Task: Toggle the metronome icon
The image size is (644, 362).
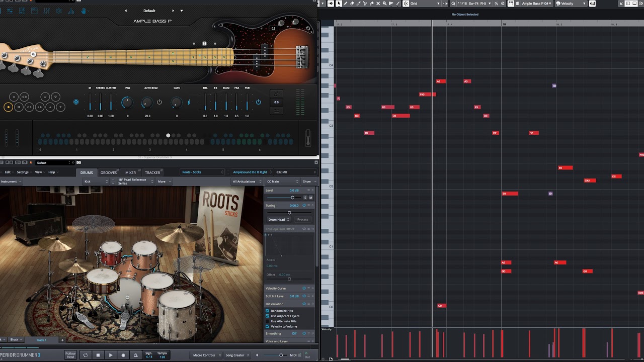Action: coord(135,355)
